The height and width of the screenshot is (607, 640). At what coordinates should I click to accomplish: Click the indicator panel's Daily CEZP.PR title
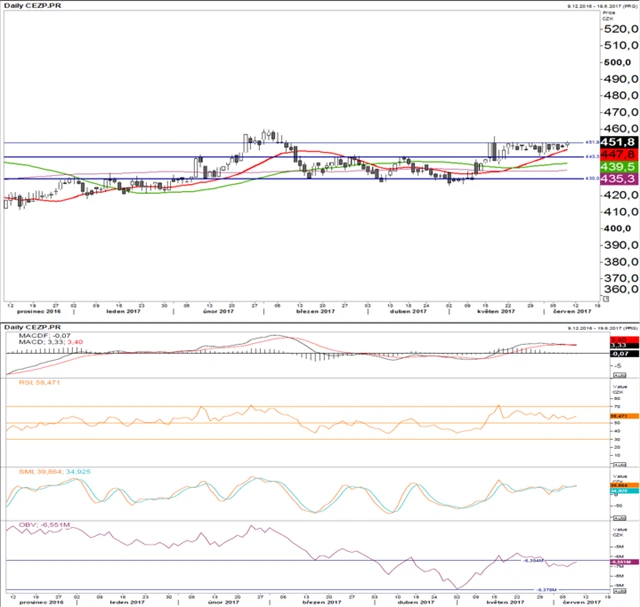pos(28,327)
